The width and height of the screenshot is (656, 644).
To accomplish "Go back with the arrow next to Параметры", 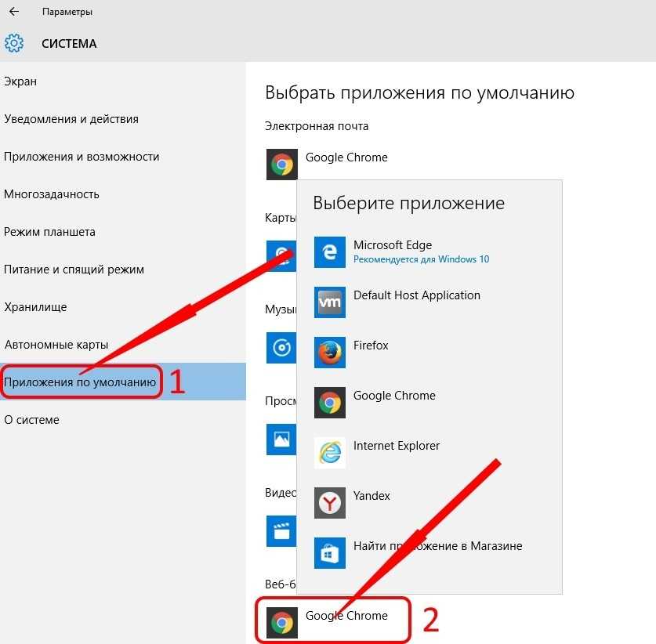I will coord(14,11).
